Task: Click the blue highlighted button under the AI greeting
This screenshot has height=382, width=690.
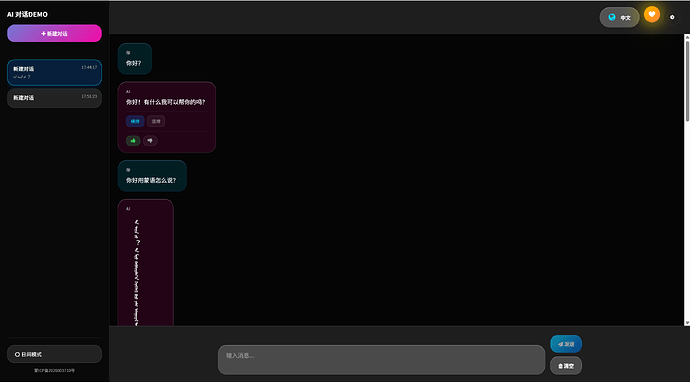Action: coord(135,121)
